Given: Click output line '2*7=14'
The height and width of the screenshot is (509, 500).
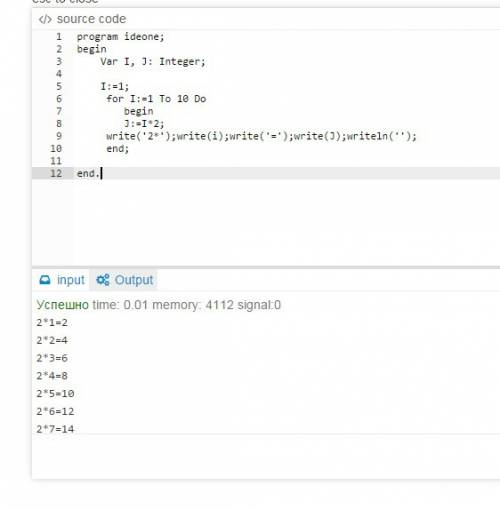Looking at the screenshot, I should (55, 429).
